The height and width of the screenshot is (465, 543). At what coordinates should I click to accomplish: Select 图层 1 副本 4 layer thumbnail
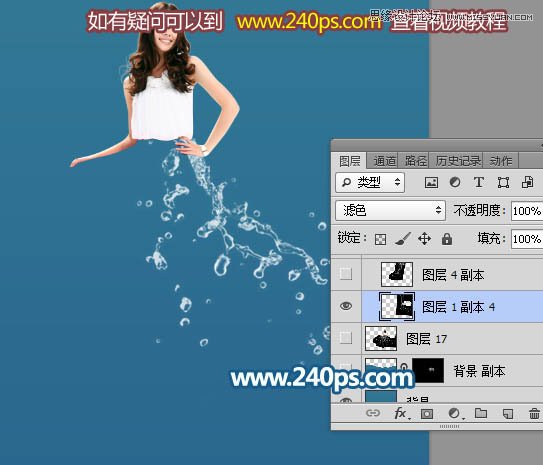[397, 306]
